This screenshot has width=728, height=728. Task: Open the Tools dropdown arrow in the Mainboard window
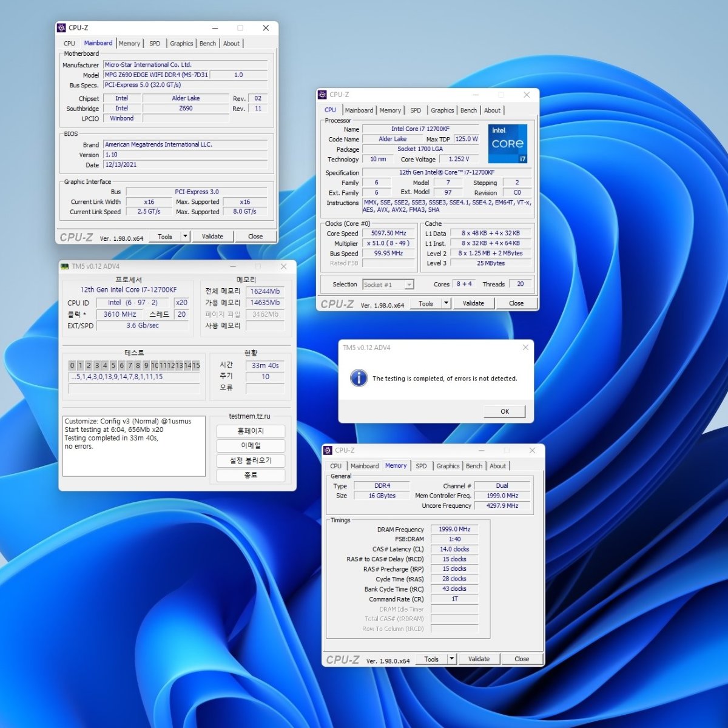click(x=186, y=237)
